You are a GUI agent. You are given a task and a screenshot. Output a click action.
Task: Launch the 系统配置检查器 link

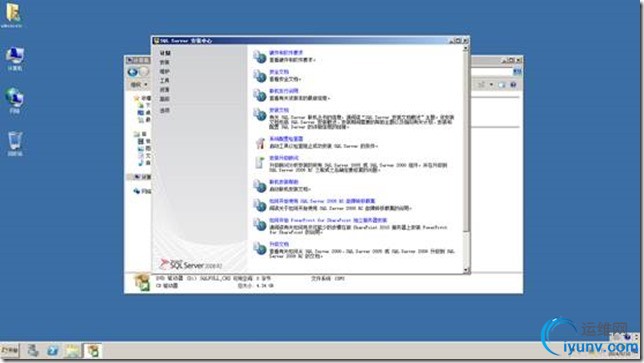point(286,139)
